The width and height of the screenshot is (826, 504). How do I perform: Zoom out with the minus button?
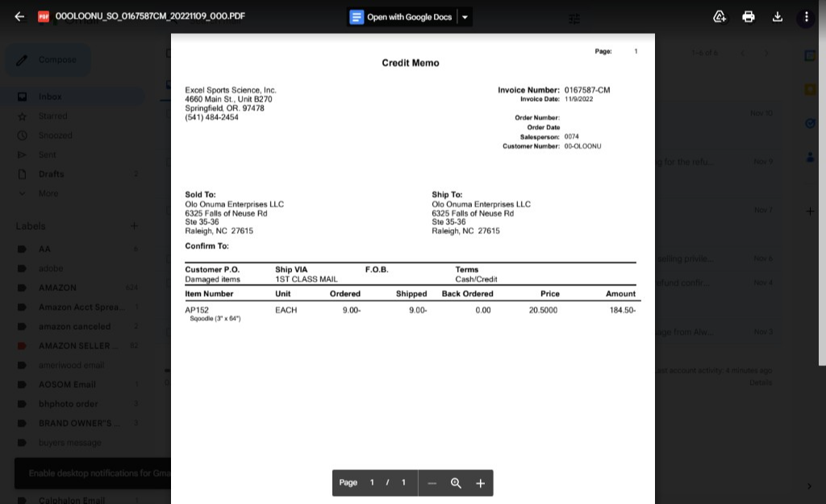click(x=432, y=483)
